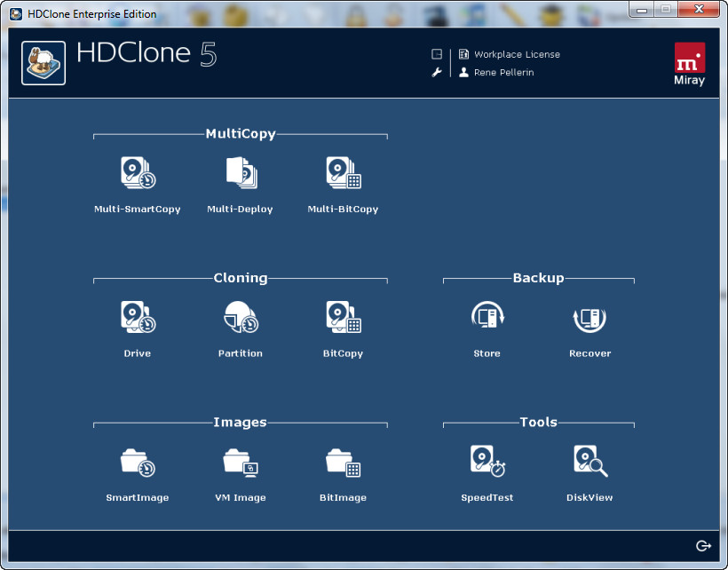Image resolution: width=728 pixels, height=570 pixels.
Task: Click the HDClone sheep logo icon
Action: pyautogui.click(x=44, y=63)
